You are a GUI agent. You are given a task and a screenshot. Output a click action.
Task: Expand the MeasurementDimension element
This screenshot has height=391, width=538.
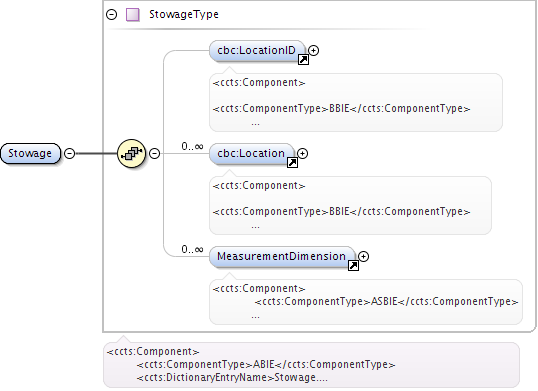tap(363, 256)
